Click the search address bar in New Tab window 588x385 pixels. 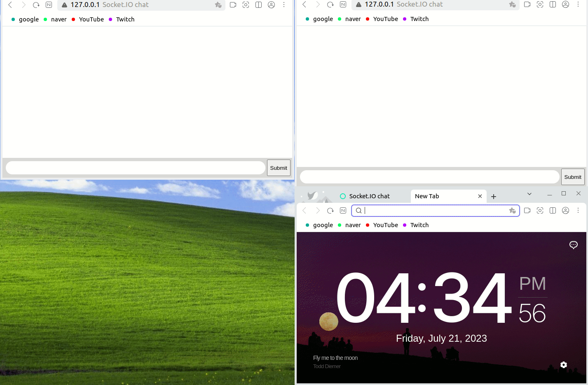[436, 211]
